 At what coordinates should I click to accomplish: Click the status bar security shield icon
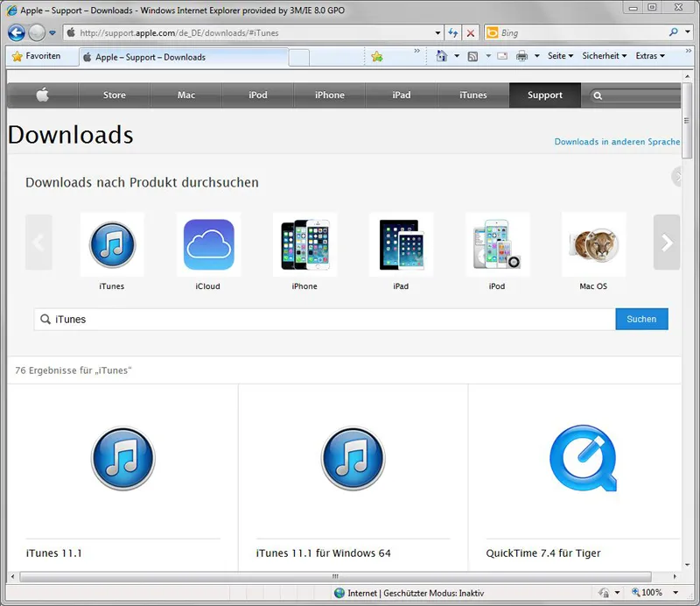tap(604, 593)
